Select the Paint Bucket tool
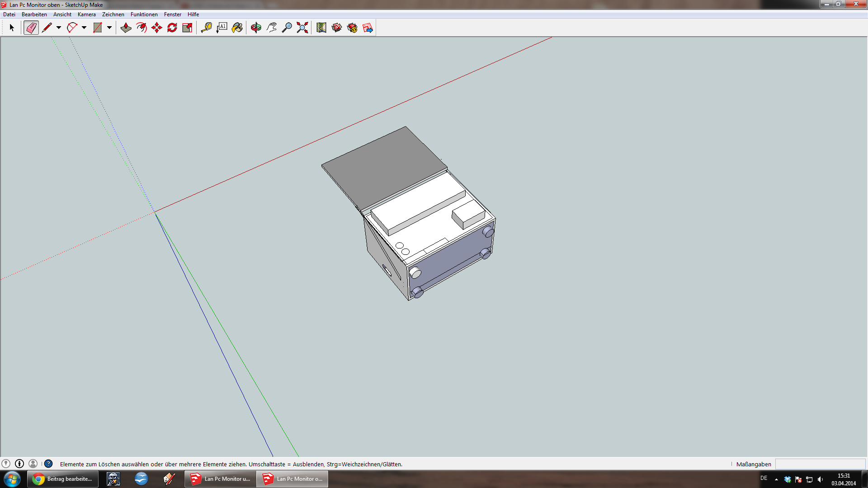Screen dimensions: 868x488 pos(237,28)
